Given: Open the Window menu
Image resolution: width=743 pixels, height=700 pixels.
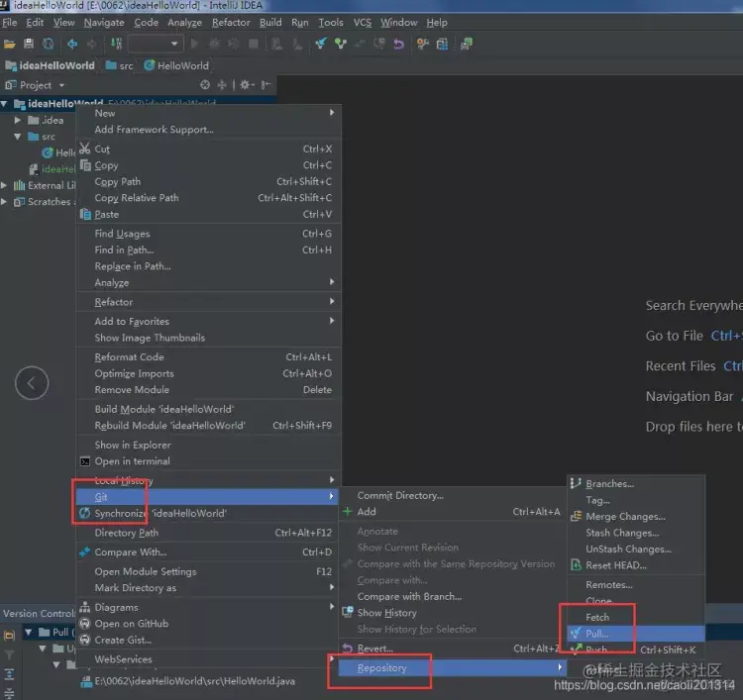Looking at the screenshot, I should click(x=399, y=22).
